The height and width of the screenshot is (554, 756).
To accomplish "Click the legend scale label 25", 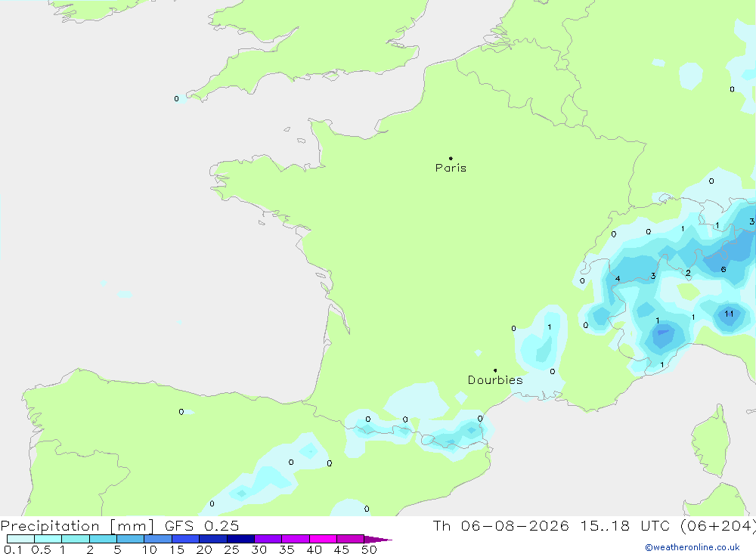I will pyautogui.click(x=231, y=549).
